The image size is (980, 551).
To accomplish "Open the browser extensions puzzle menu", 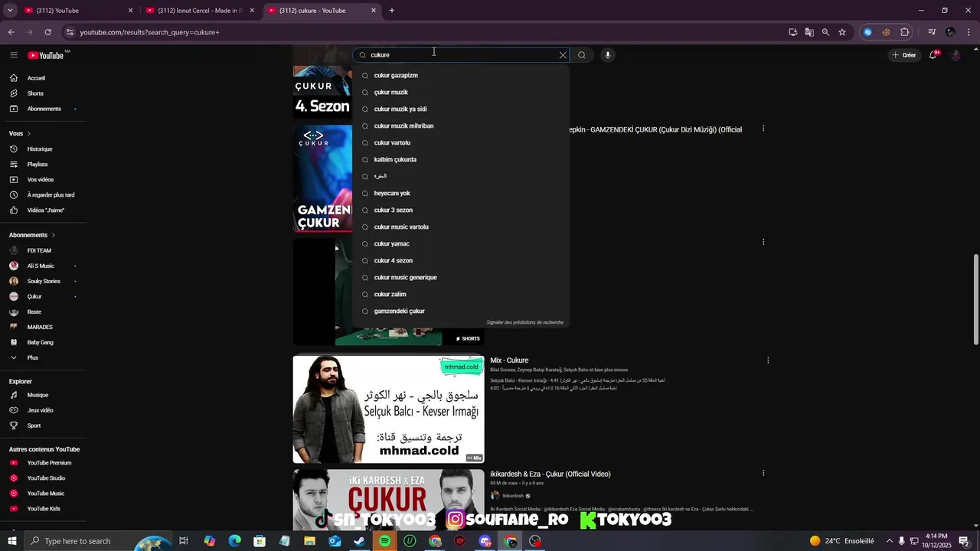I will coord(905,32).
